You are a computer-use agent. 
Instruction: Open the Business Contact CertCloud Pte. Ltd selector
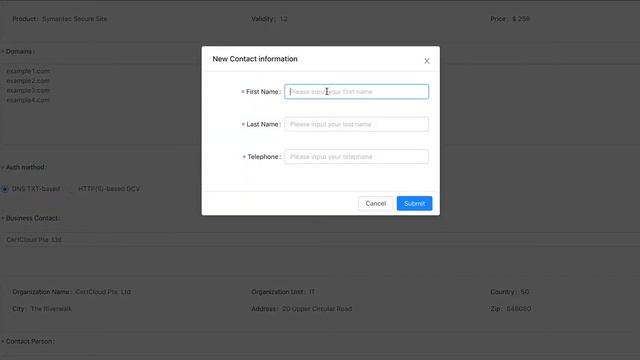tap(320, 240)
